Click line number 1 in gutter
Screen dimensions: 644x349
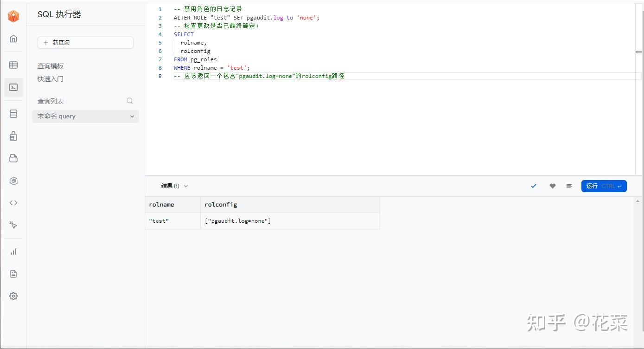[x=160, y=9]
